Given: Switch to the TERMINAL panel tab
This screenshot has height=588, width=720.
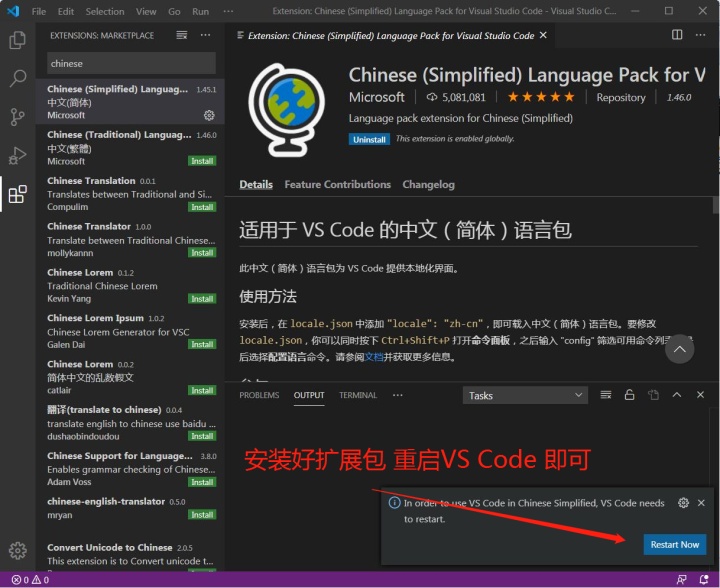Looking at the screenshot, I should coord(358,395).
